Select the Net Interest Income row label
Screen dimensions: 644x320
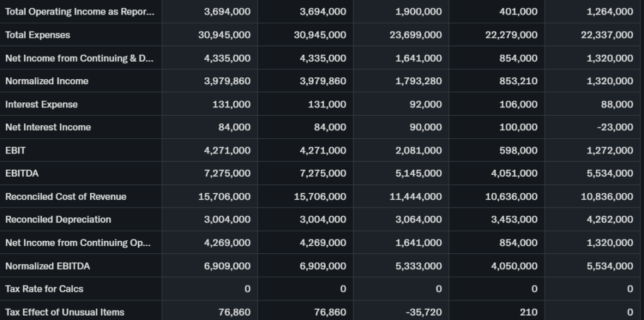pyautogui.click(x=48, y=127)
